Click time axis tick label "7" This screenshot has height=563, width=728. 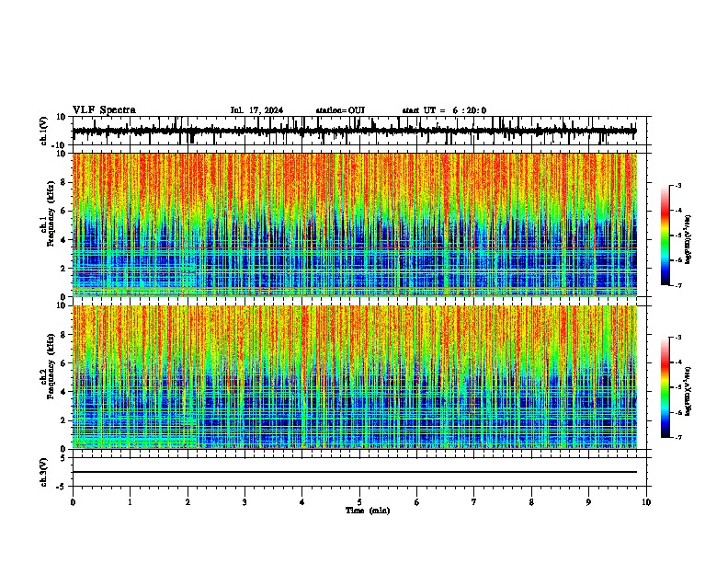tap(474, 502)
